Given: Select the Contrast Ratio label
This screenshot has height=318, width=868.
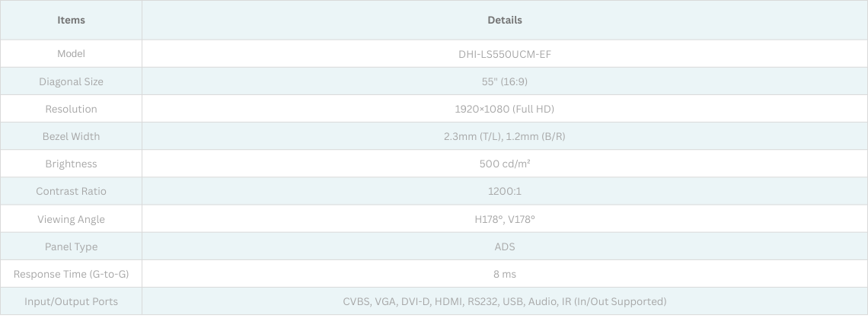Looking at the screenshot, I should (x=71, y=191).
